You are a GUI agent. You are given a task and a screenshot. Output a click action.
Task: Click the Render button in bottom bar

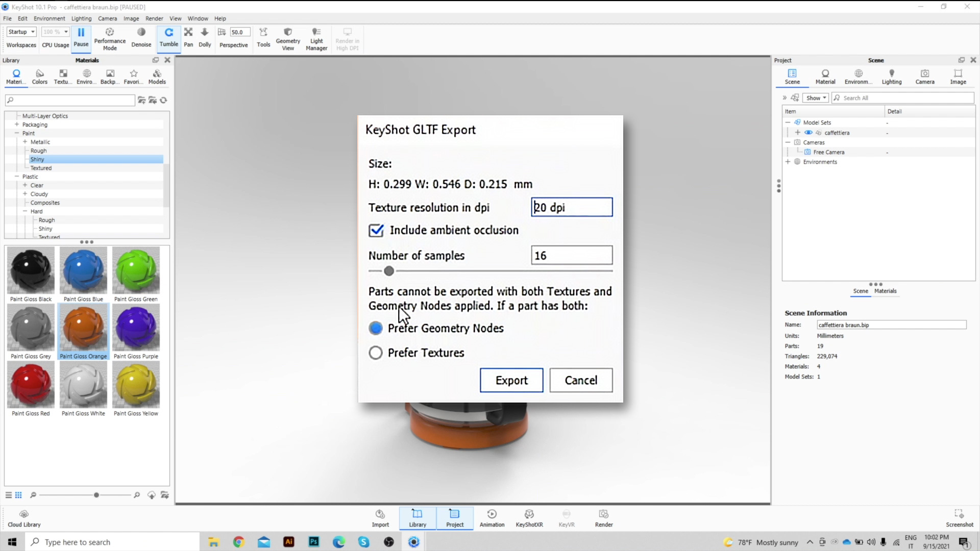[604, 518]
